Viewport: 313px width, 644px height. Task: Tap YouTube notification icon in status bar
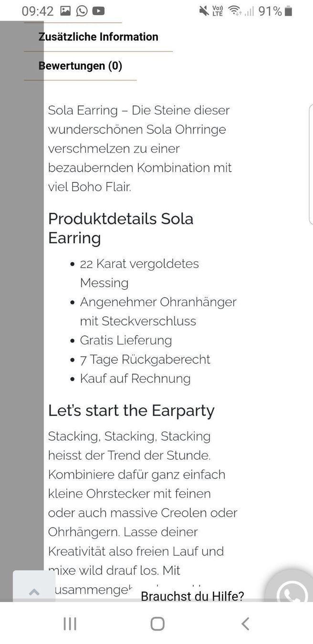[98, 10]
